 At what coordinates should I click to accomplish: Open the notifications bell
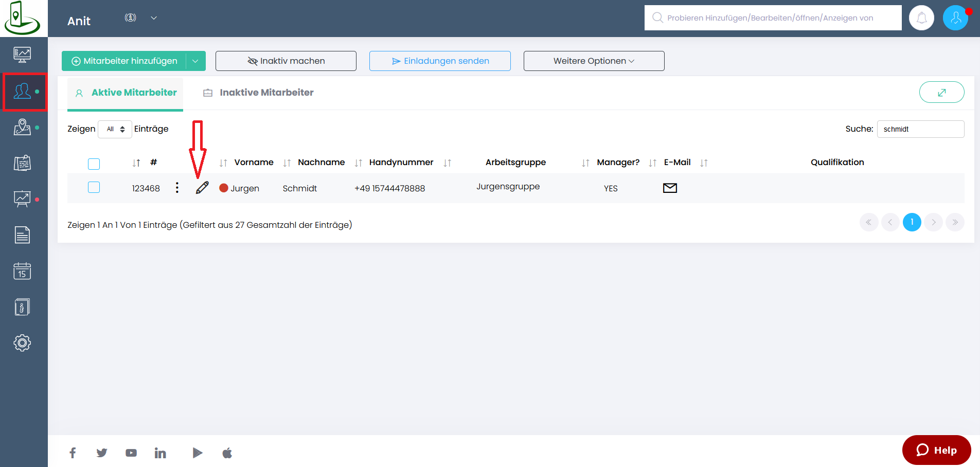pyautogui.click(x=921, y=18)
